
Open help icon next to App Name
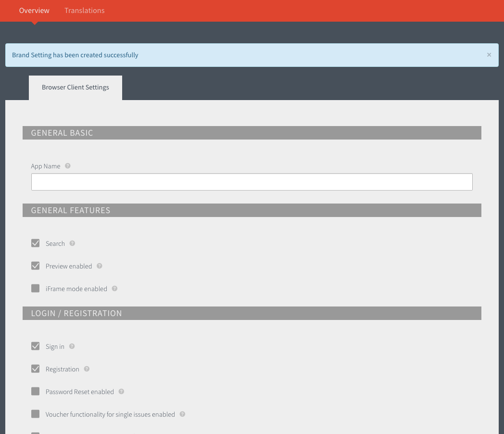(67, 166)
